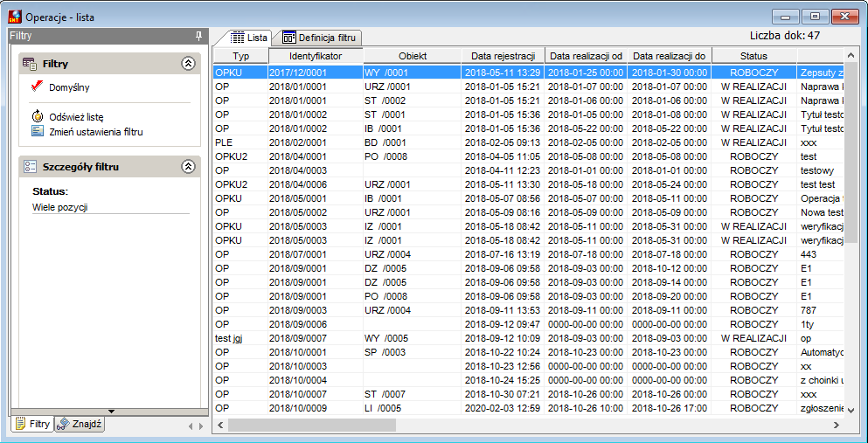Click object cell BD /0001
This screenshot has width=868, height=443.
pyautogui.click(x=413, y=142)
